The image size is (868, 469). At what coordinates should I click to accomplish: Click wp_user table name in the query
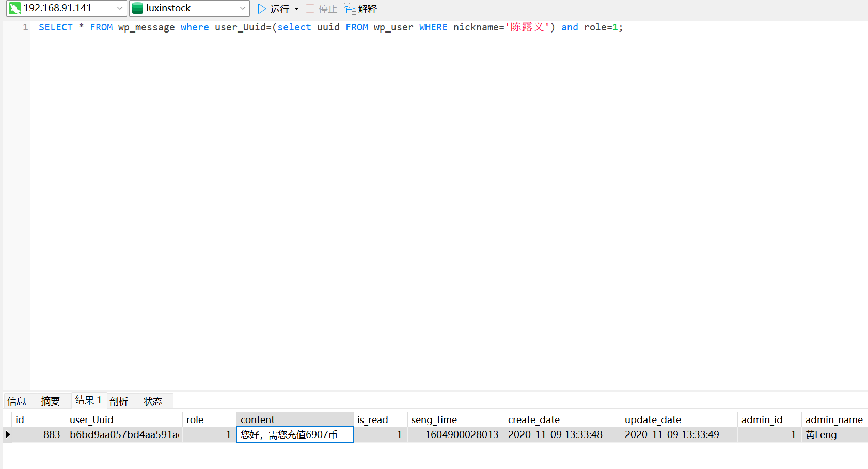[393, 27]
